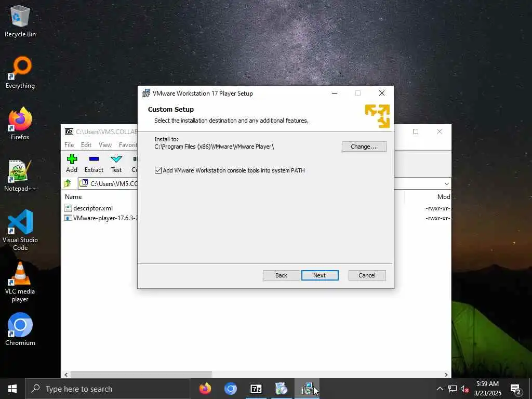
Task: Select the Everything desktop shortcut
Action: pyautogui.click(x=20, y=73)
